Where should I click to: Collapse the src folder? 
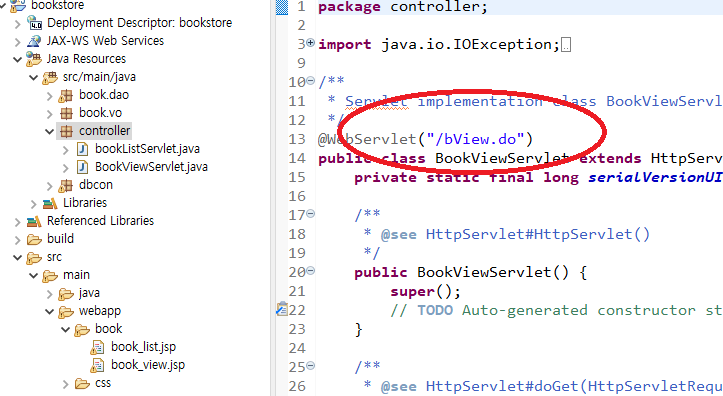tap(18, 257)
